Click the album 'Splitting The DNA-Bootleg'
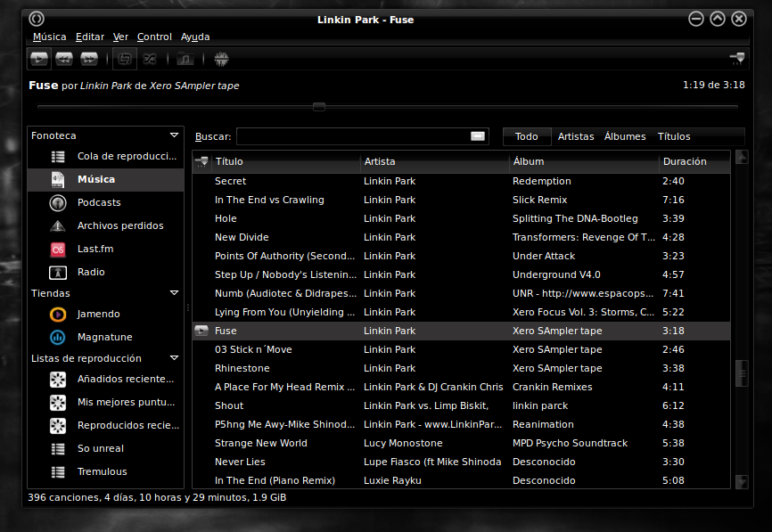 (x=575, y=218)
